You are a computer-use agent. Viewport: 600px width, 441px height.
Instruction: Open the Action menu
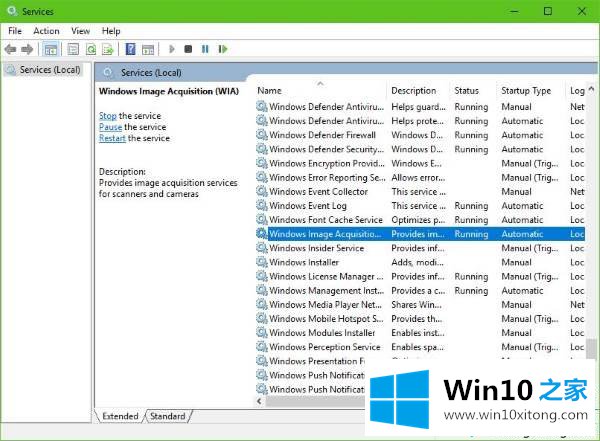(x=46, y=31)
